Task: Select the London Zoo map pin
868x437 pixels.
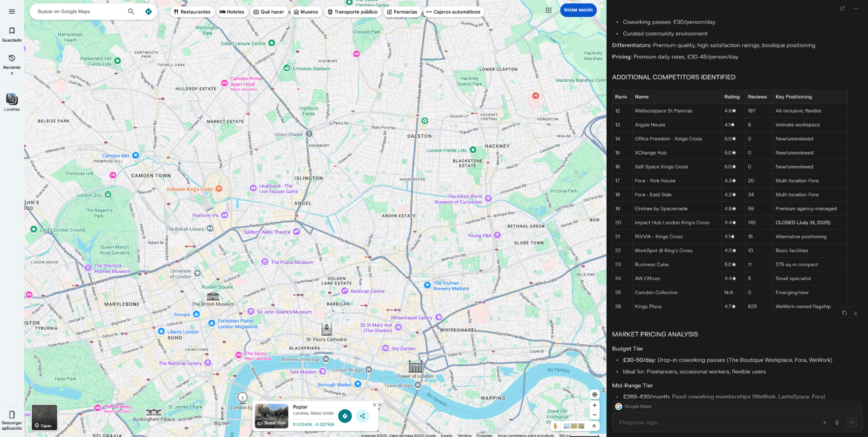Action: click(108, 195)
